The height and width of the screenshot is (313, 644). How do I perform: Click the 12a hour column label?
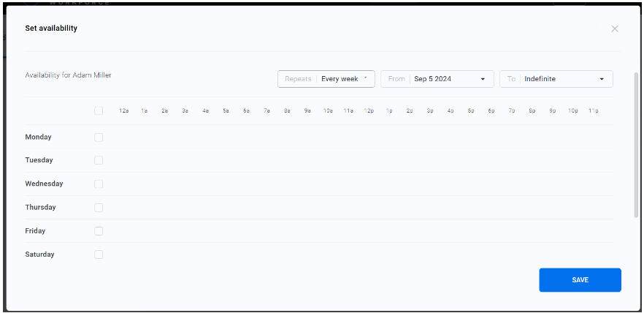(x=124, y=111)
